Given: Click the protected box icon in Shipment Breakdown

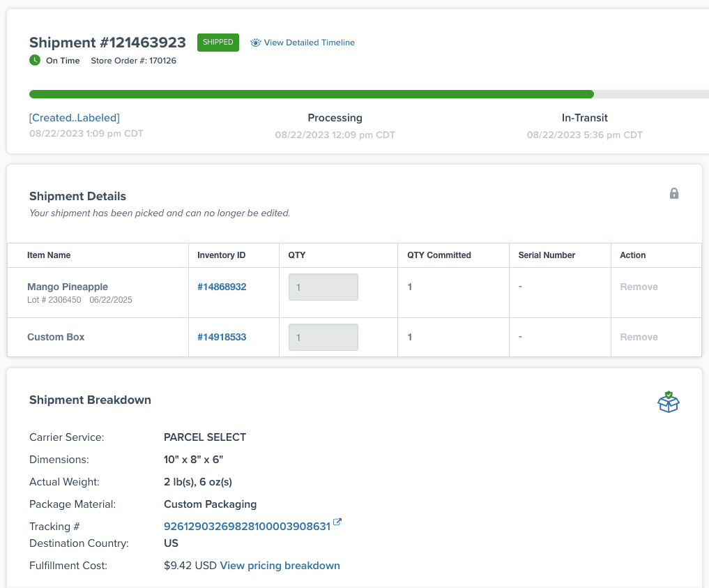Looking at the screenshot, I should point(668,402).
